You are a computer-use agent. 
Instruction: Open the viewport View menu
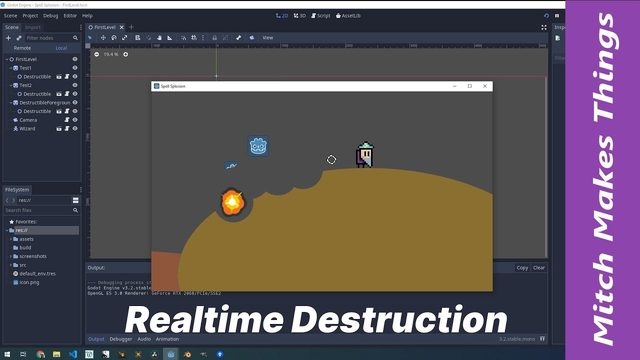pos(268,38)
